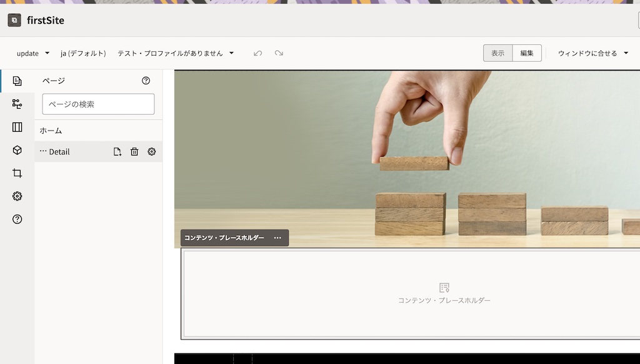
Task: Open the help icon in left sidebar
Action: 17,219
